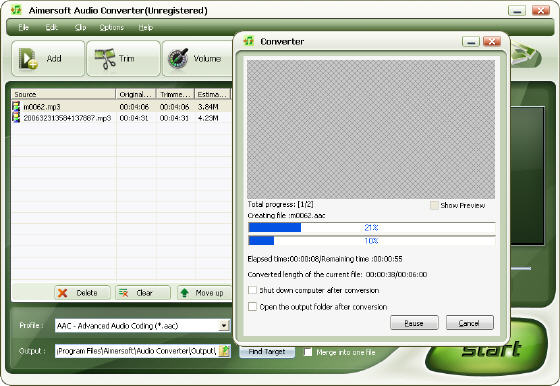Delete the selected file

tap(82, 293)
